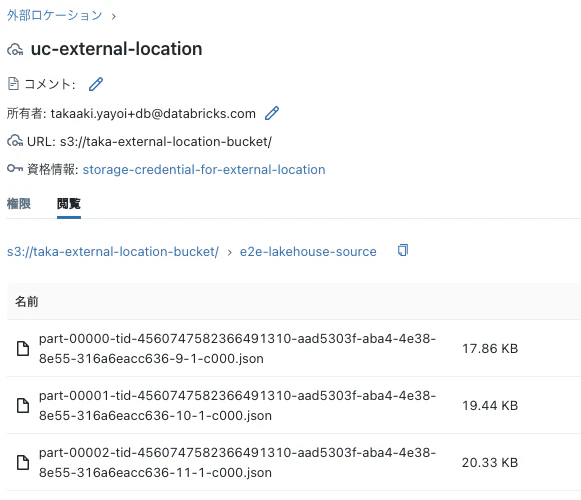This screenshot has height=500, width=581.
Task: Select the part-00000 json file name
Action: pyautogui.click(x=237, y=348)
